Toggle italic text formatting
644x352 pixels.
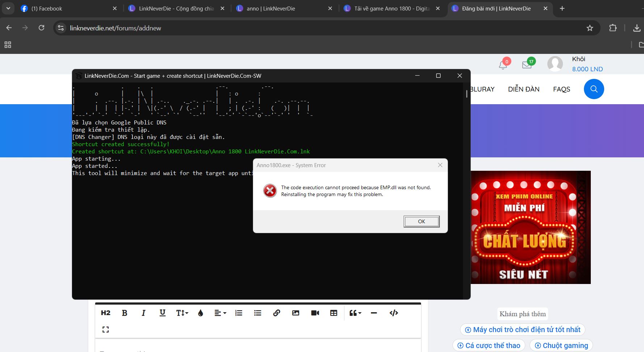(x=143, y=313)
